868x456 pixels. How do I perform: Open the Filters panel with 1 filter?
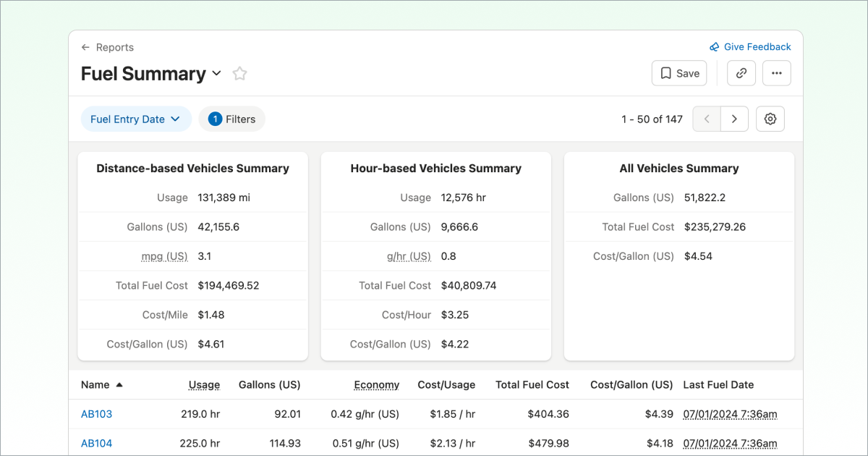232,119
